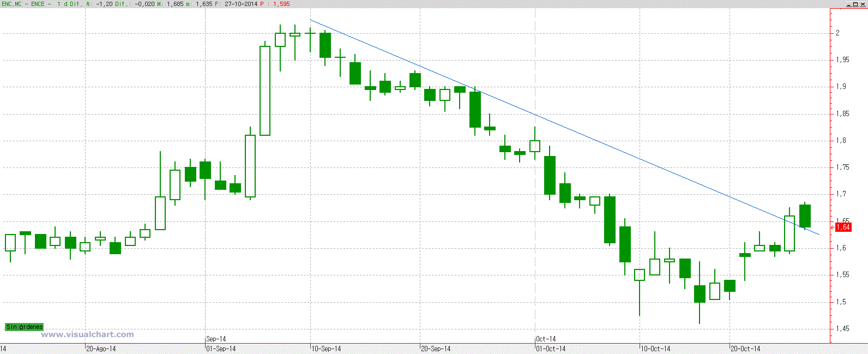Click the red 1,64 current price tag
The height and width of the screenshot is (354, 868).
(x=843, y=227)
